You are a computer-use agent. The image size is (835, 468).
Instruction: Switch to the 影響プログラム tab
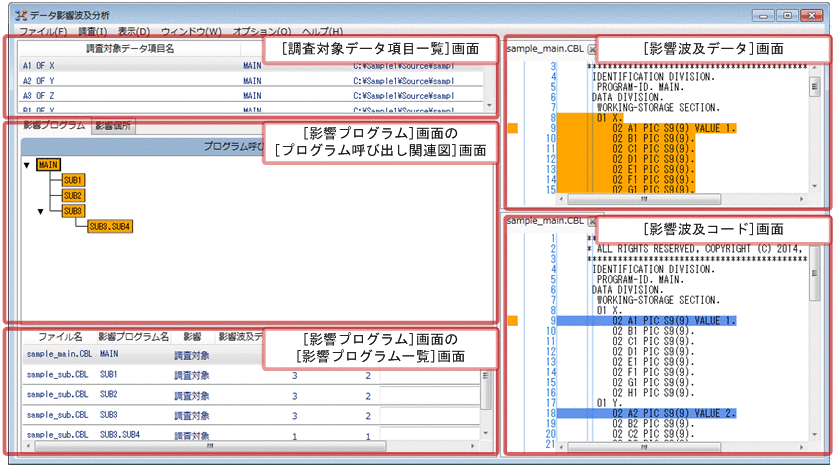coord(54,126)
